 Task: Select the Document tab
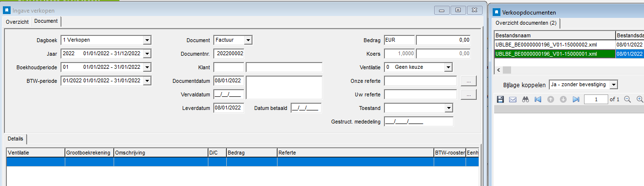[x=46, y=21]
